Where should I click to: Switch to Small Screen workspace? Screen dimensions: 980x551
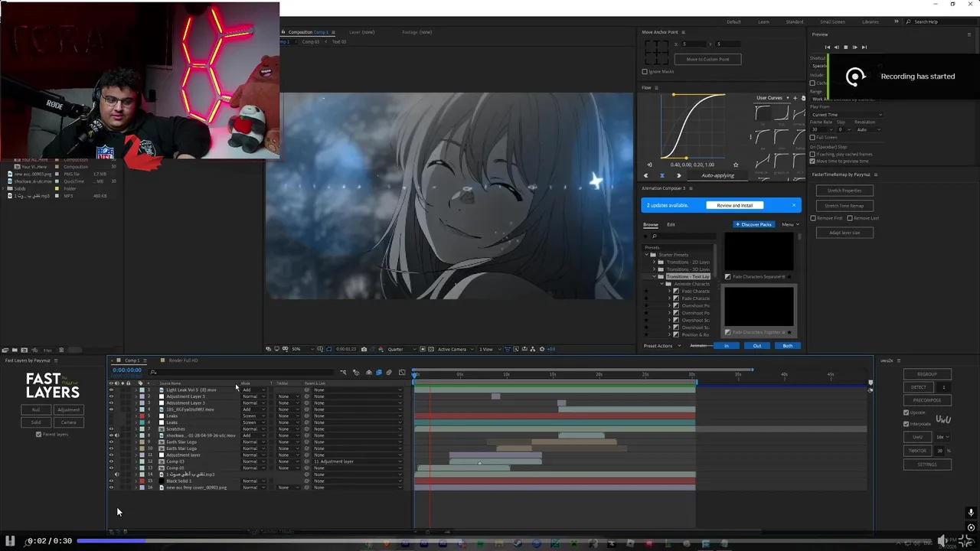(x=832, y=21)
